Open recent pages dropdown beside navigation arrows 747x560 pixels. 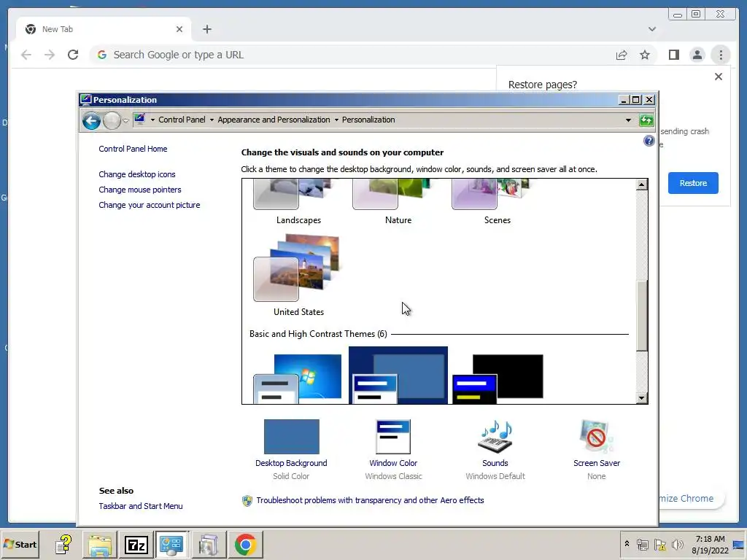pos(125,120)
